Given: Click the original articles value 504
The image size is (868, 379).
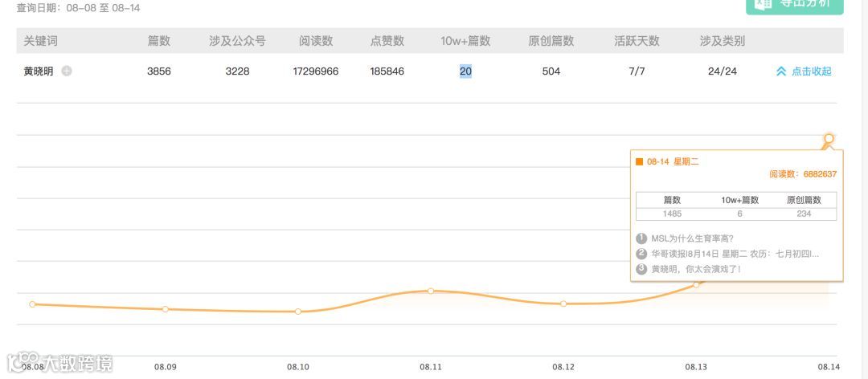Looking at the screenshot, I should pyautogui.click(x=551, y=71).
